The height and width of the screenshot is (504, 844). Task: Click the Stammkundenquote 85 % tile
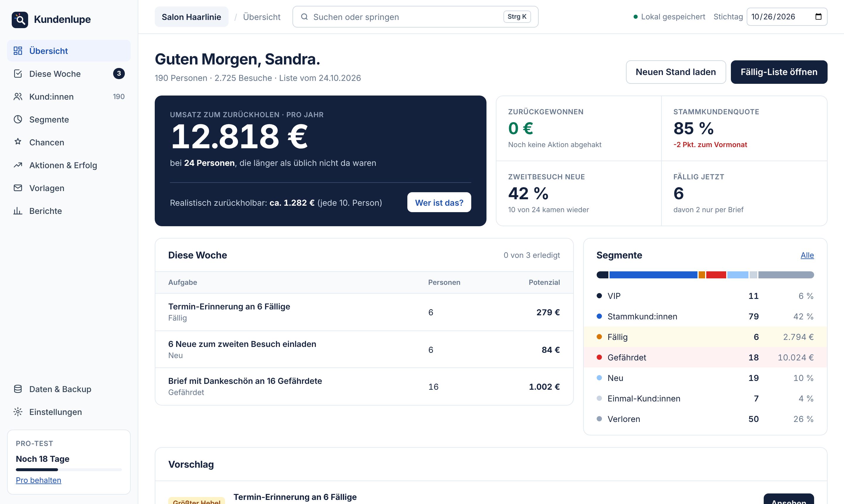[744, 128]
